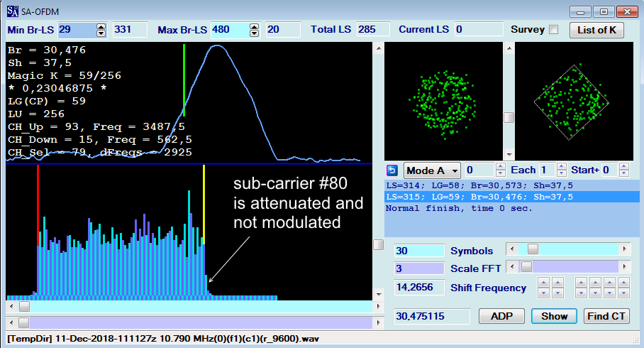
Task: Click the red CH_Down marker in spectrum
Action: 38,205
